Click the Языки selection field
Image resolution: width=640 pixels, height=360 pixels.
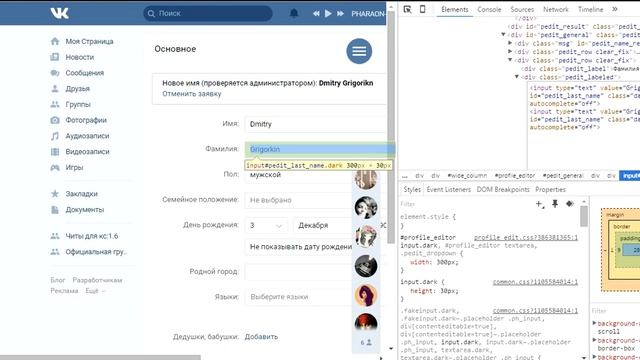[x=299, y=297]
